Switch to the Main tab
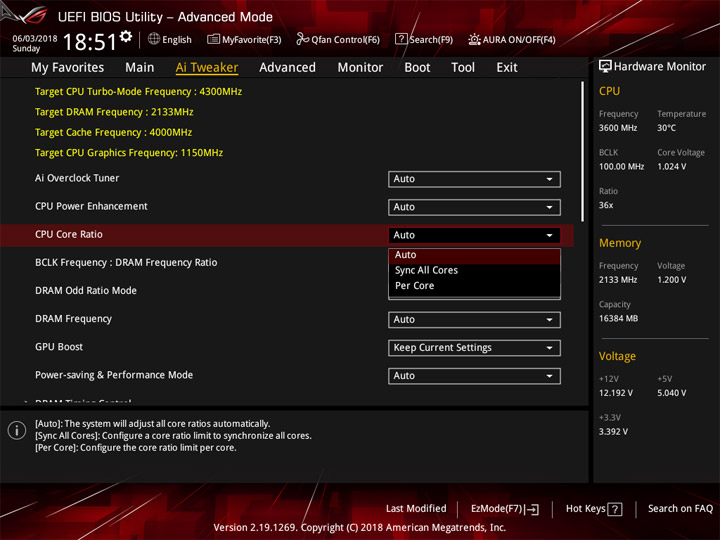 [140, 68]
